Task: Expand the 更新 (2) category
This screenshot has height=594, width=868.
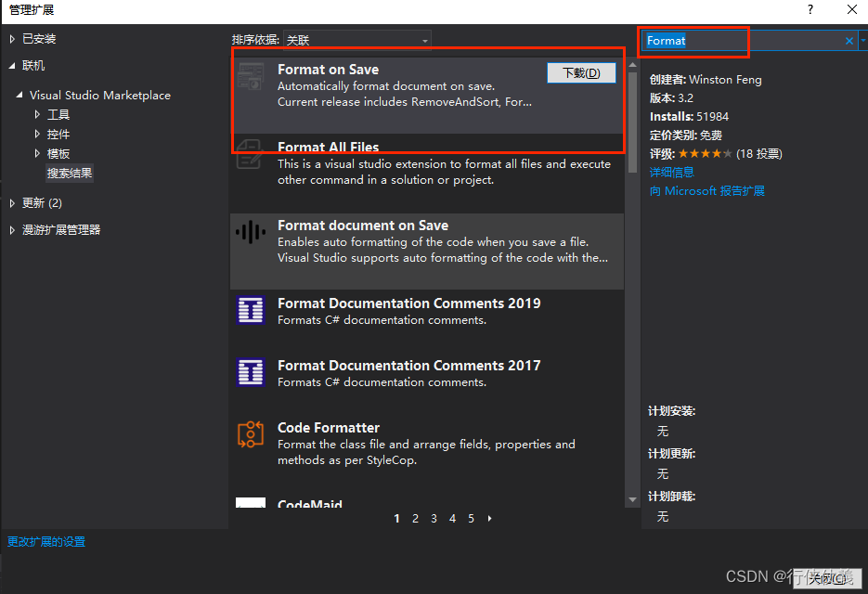Action: tap(12, 203)
